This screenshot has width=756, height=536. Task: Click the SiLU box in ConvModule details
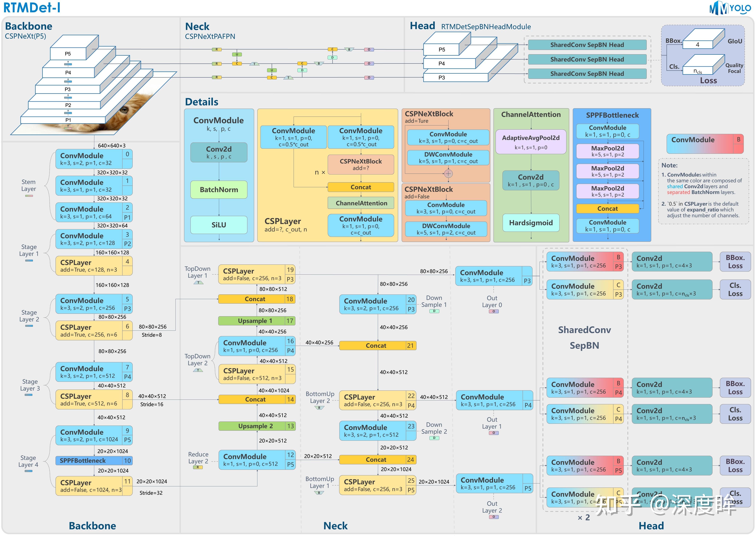coord(219,225)
